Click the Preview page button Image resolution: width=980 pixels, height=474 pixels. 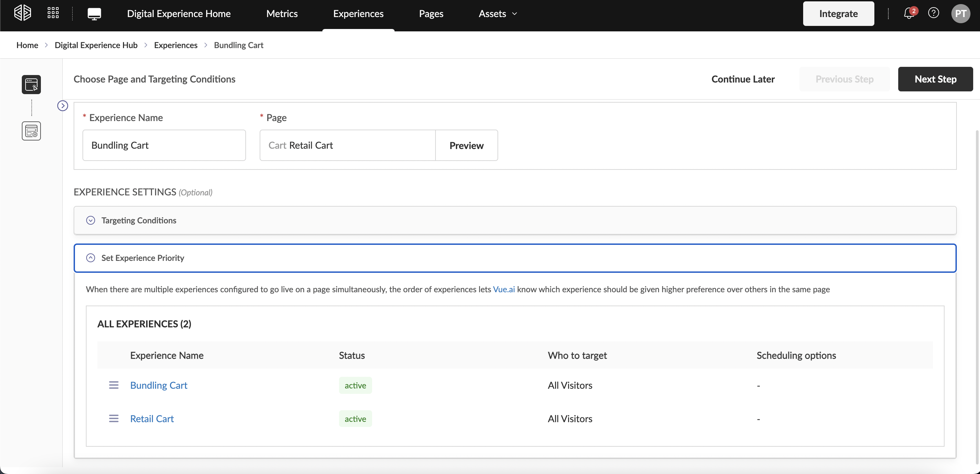click(x=466, y=145)
